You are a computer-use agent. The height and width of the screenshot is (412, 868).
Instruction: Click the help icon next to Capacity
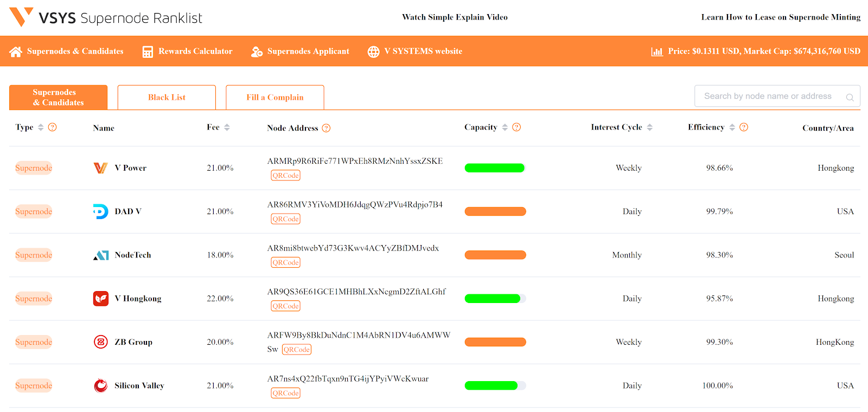pyautogui.click(x=516, y=127)
